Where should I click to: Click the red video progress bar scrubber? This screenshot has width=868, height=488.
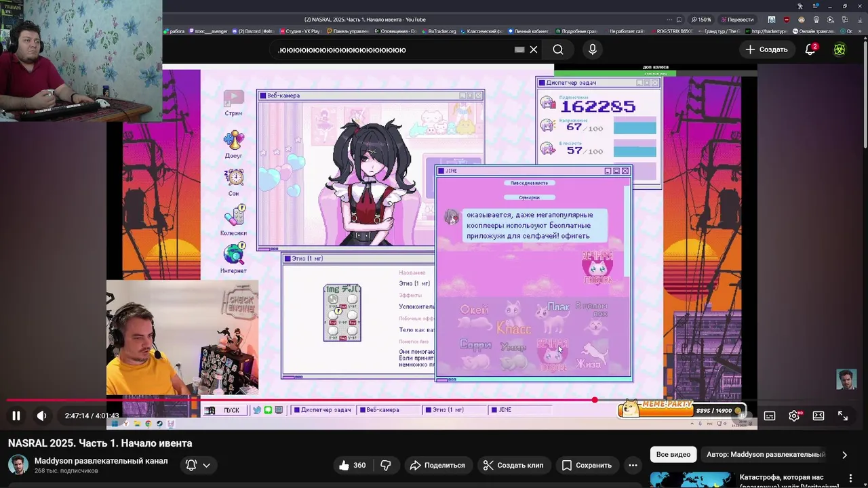(595, 401)
